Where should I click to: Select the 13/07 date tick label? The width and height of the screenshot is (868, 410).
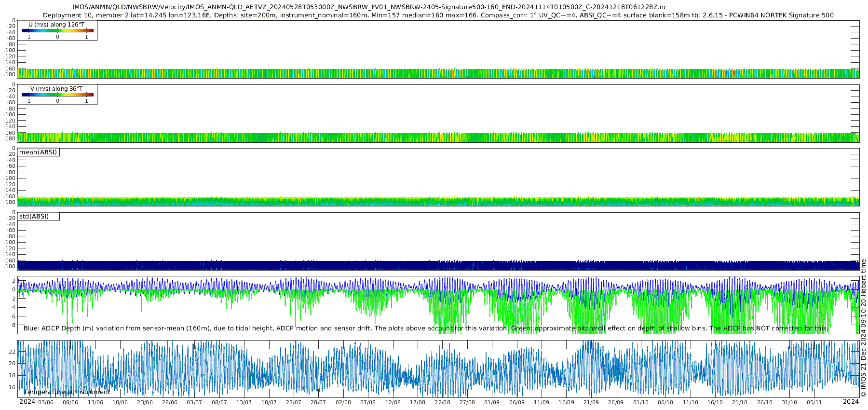click(x=244, y=403)
